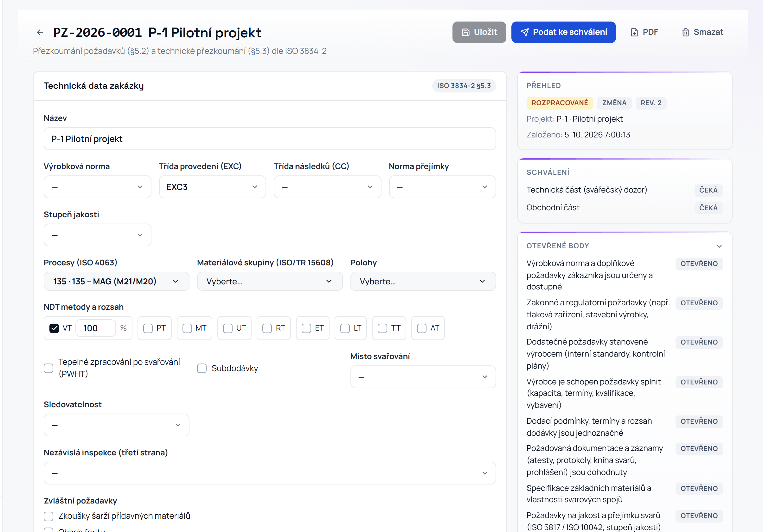Click the Uložit save button
The image size is (763, 532).
pyautogui.click(x=479, y=32)
